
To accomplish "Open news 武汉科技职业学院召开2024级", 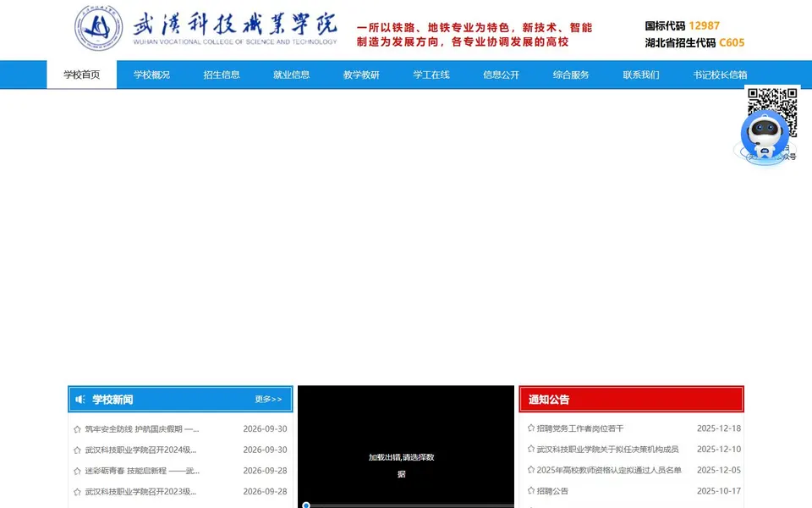I will pos(141,450).
